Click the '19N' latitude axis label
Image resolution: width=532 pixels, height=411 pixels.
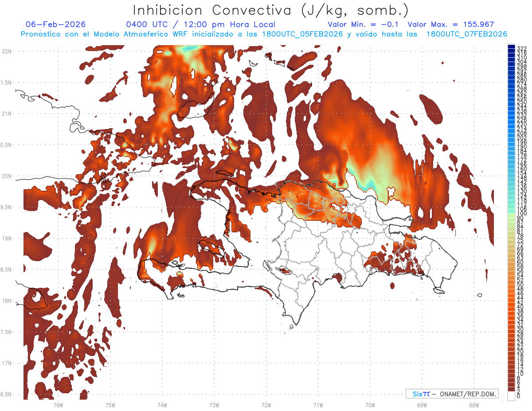click(x=7, y=238)
